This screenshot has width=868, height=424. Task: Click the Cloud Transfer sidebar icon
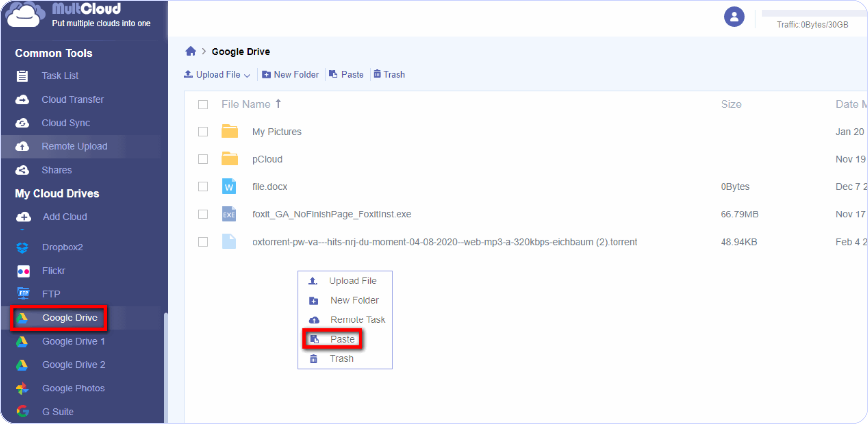[x=22, y=100]
